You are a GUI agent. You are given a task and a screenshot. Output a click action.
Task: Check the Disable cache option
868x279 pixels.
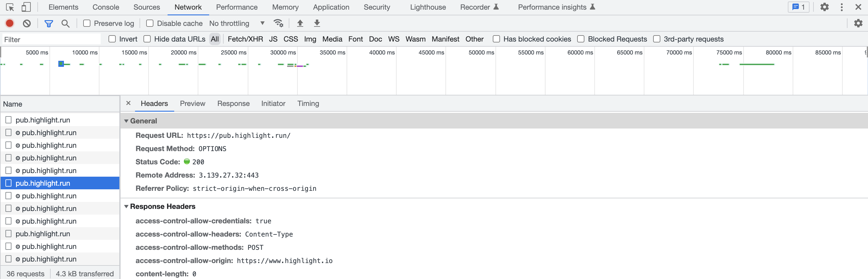pos(149,23)
